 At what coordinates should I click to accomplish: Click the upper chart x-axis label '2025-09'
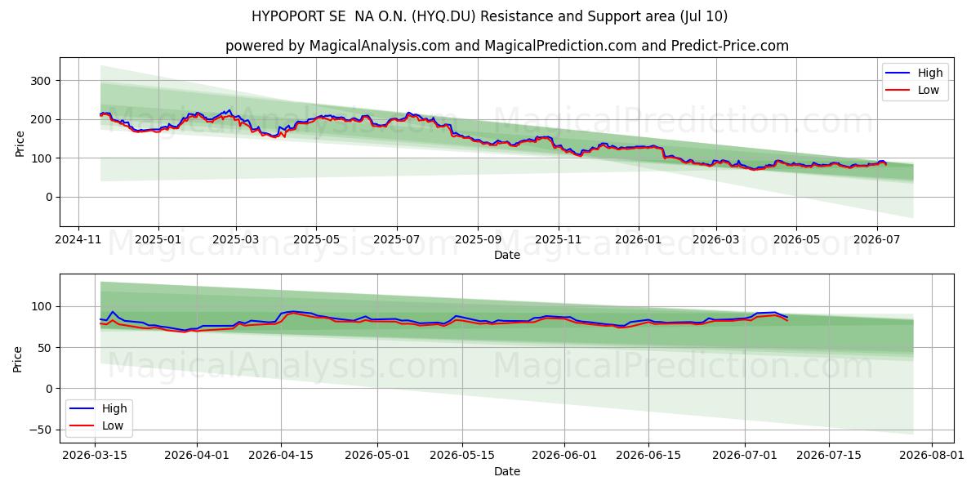pos(478,241)
